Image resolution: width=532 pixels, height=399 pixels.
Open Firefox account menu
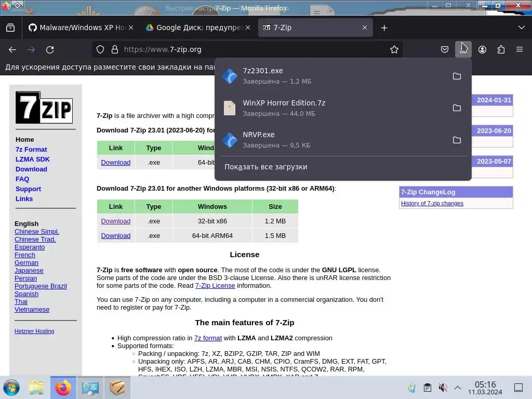[482, 49]
